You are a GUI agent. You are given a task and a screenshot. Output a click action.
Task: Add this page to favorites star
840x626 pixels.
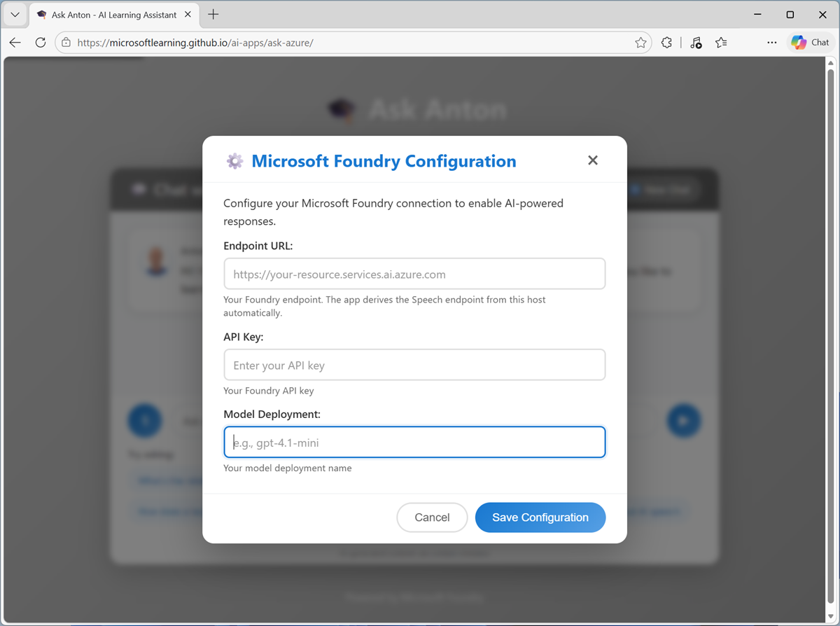point(640,43)
